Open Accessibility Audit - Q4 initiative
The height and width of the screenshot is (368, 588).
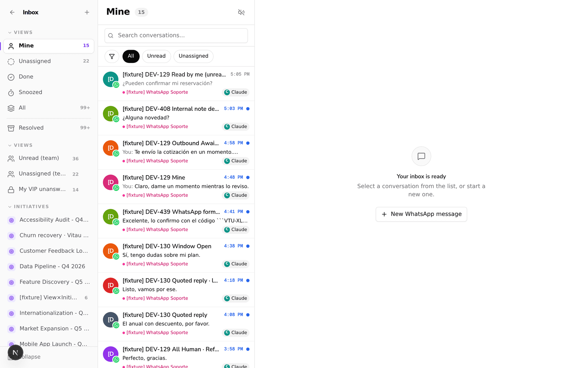pos(49,220)
